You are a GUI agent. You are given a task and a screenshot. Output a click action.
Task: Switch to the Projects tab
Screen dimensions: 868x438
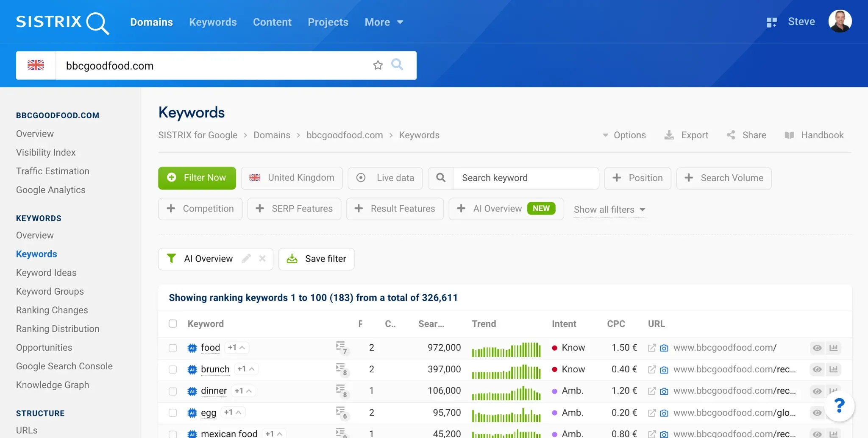coord(328,22)
